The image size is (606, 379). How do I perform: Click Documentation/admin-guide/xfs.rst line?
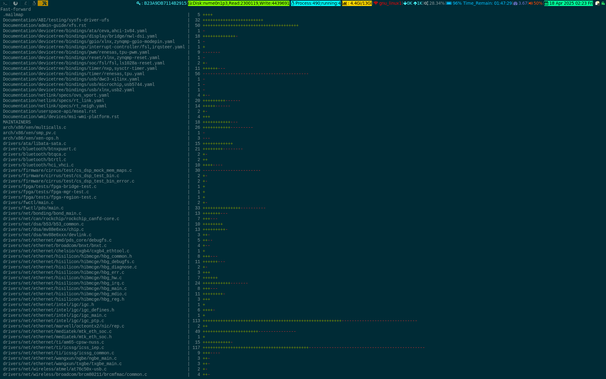tap(44, 25)
